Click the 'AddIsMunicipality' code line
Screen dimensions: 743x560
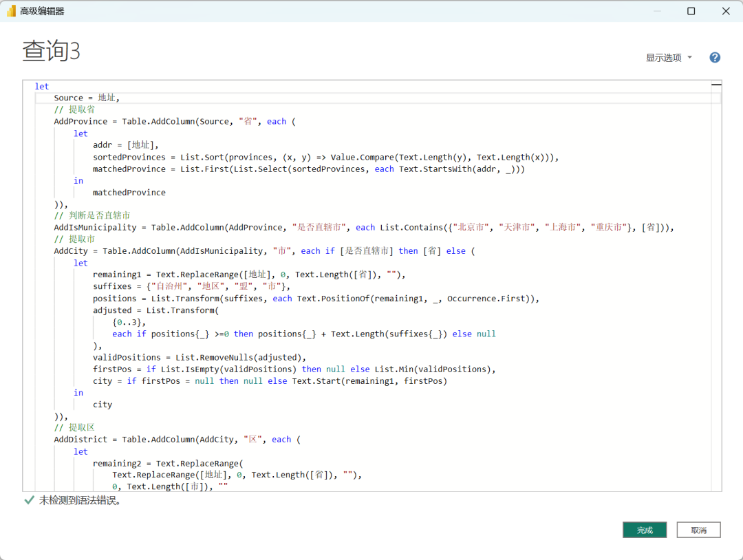point(363,228)
